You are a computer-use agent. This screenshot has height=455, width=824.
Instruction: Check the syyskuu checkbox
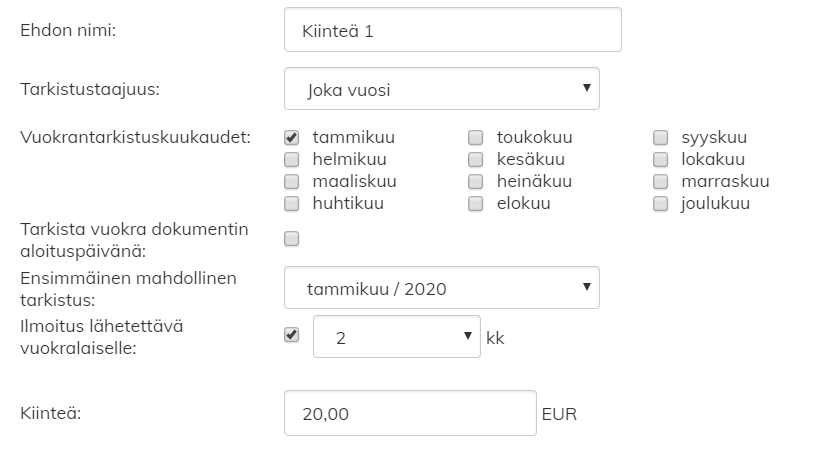click(661, 137)
